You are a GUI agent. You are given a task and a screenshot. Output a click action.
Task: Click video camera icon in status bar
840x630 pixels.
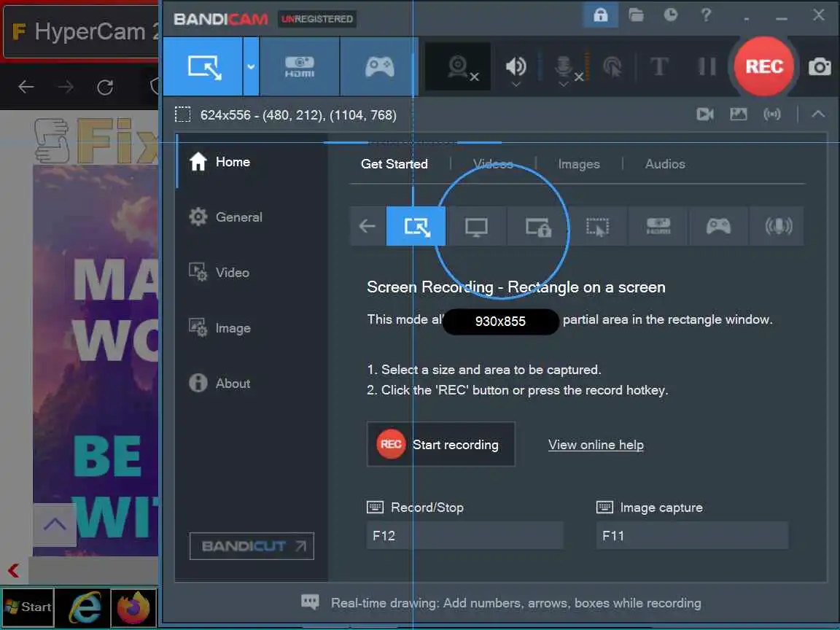pyautogui.click(x=704, y=114)
